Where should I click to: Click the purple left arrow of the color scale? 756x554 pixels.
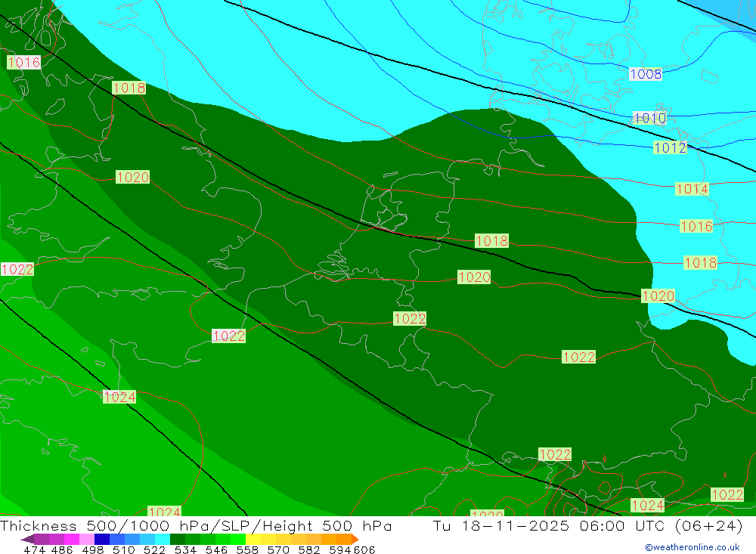[26, 539]
